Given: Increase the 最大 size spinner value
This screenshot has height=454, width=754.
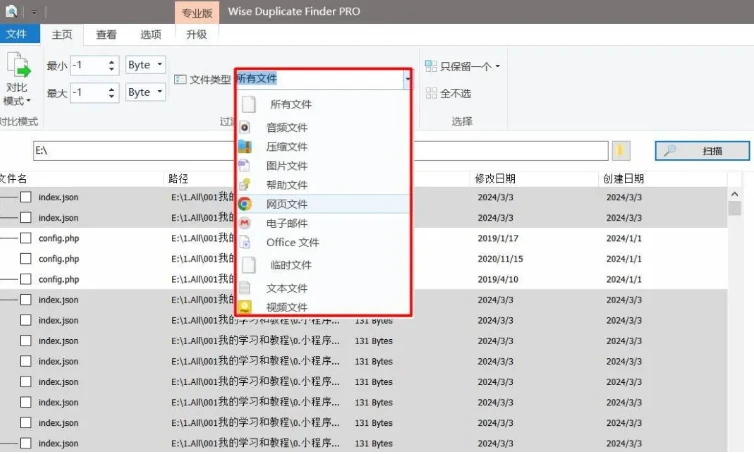Looking at the screenshot, I should (112, 88).
